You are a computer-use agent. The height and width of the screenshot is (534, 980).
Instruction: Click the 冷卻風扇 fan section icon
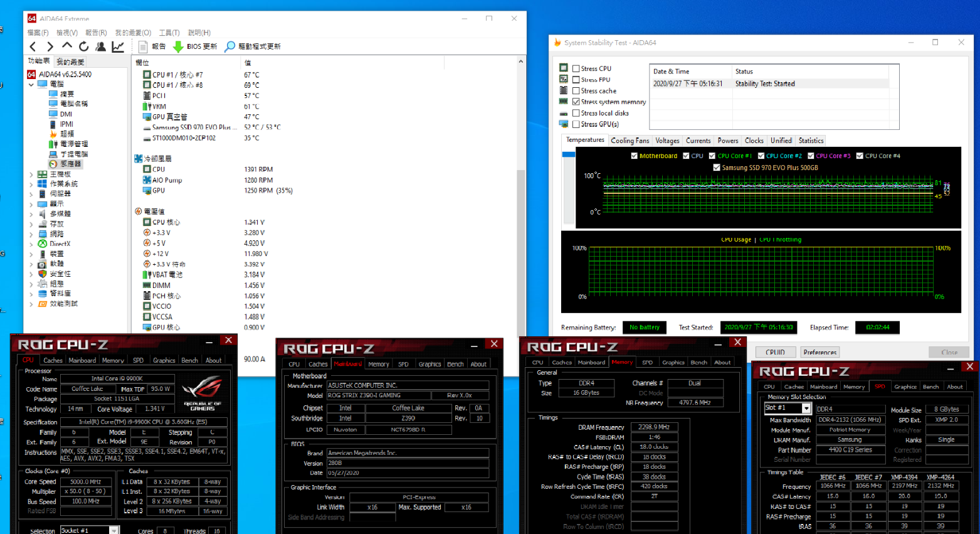[138, 159]
